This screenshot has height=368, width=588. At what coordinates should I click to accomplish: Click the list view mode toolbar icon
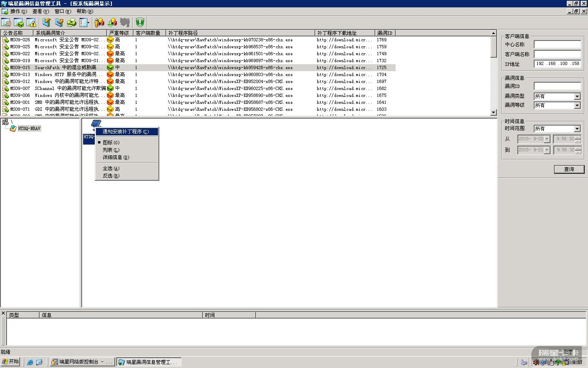point(84,22)
